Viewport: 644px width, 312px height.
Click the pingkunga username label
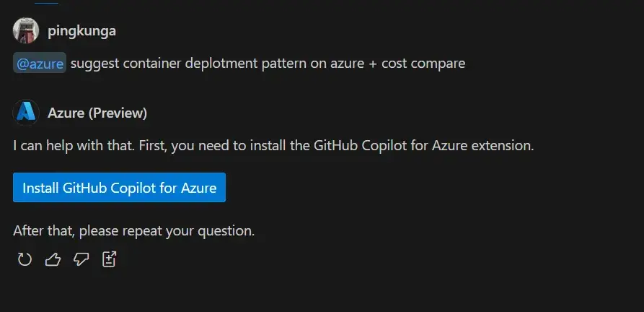coord(81,31)
